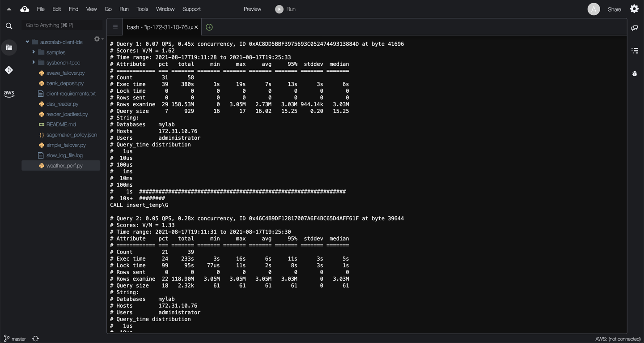Click the Go to Anything search field
644x343 pixels.
62,25
